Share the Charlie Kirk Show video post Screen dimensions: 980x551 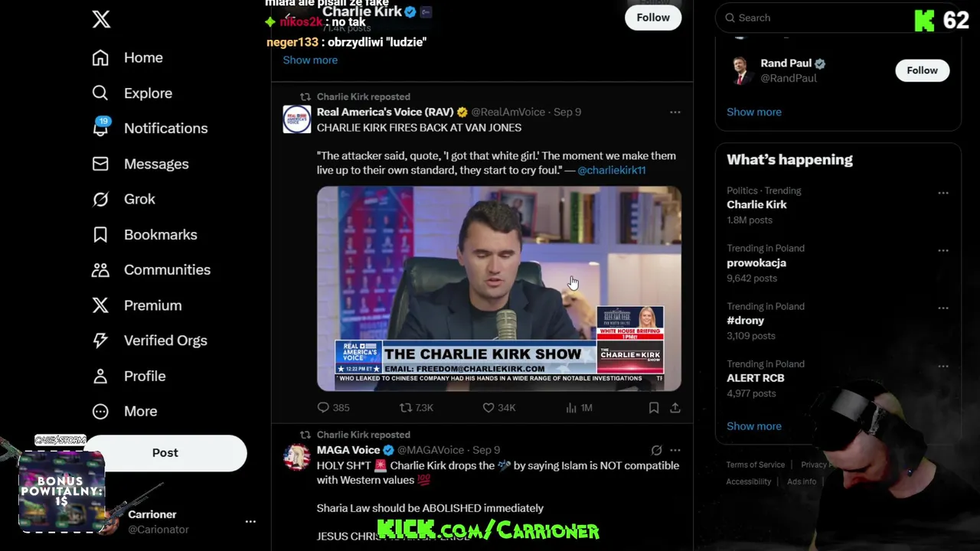coord(675,408)
